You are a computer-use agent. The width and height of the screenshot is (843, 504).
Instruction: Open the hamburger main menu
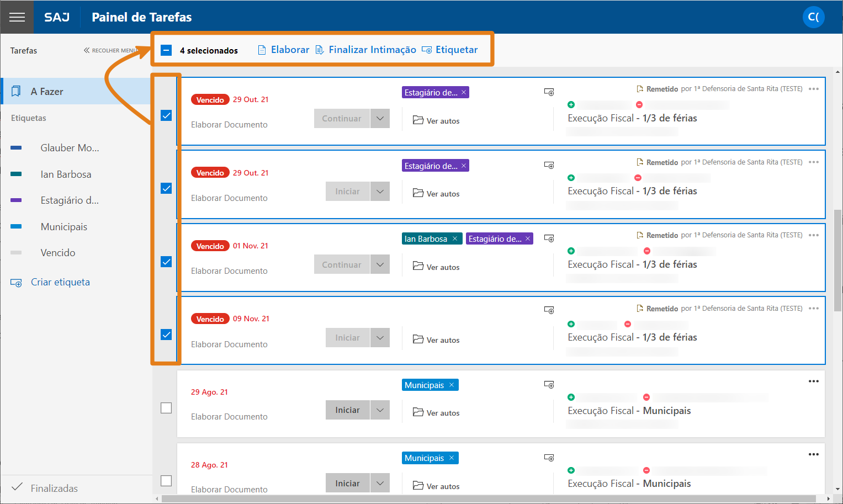[17, 17]
